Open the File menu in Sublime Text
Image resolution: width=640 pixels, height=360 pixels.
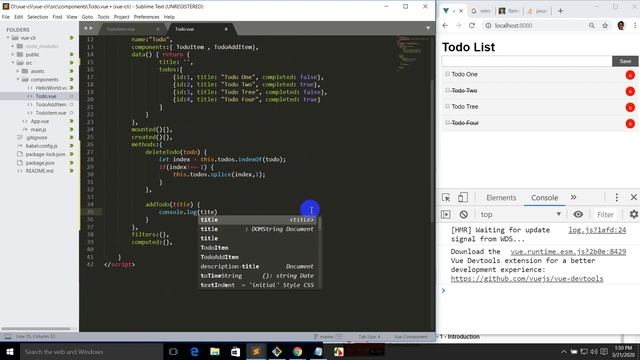click(x=6, y=17)
